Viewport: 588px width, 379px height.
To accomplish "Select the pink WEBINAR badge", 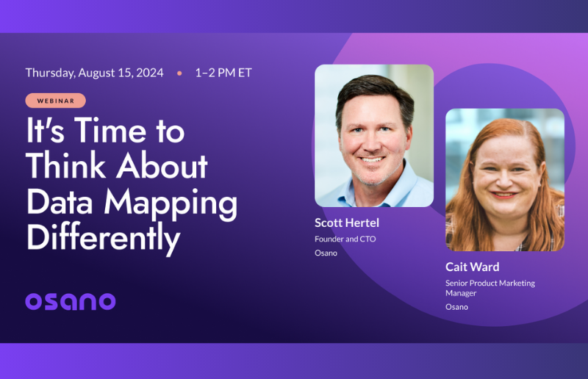I will [x=55, y=101].
